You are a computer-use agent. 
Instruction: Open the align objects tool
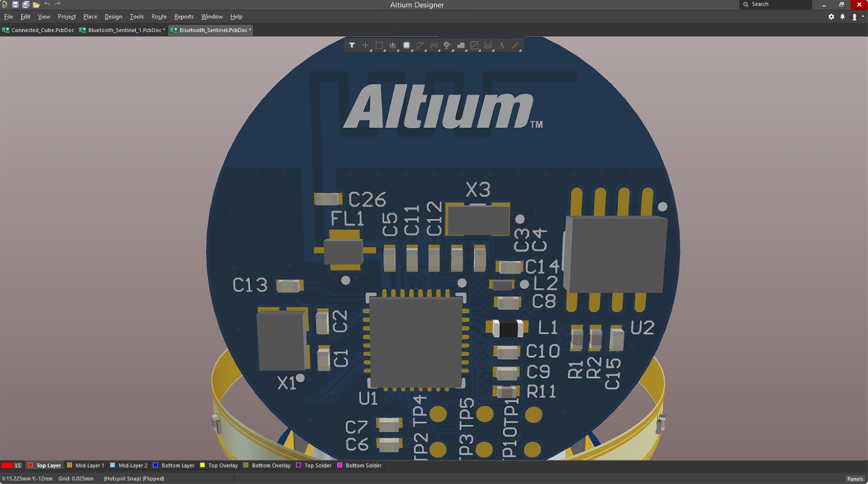tap(393, 45)
